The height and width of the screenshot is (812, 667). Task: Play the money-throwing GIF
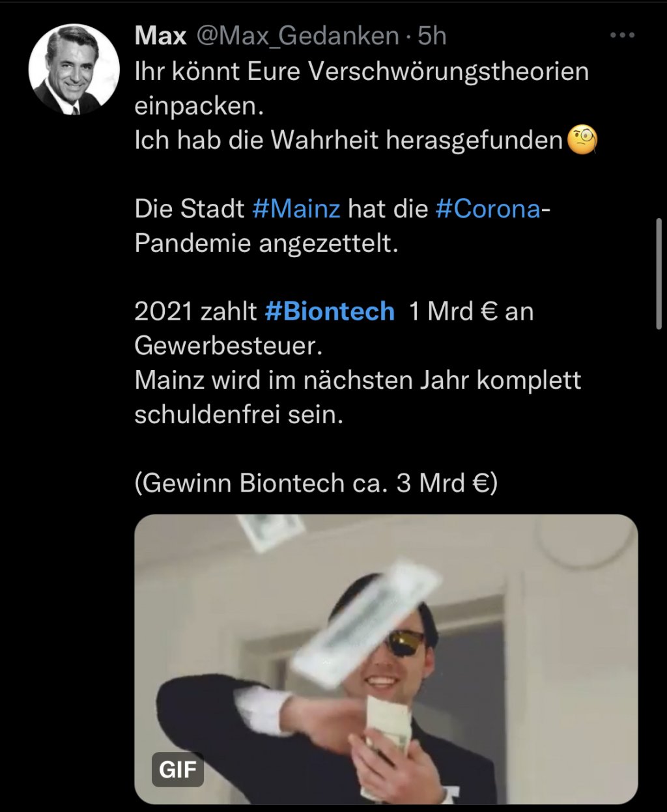coord(386,658)
